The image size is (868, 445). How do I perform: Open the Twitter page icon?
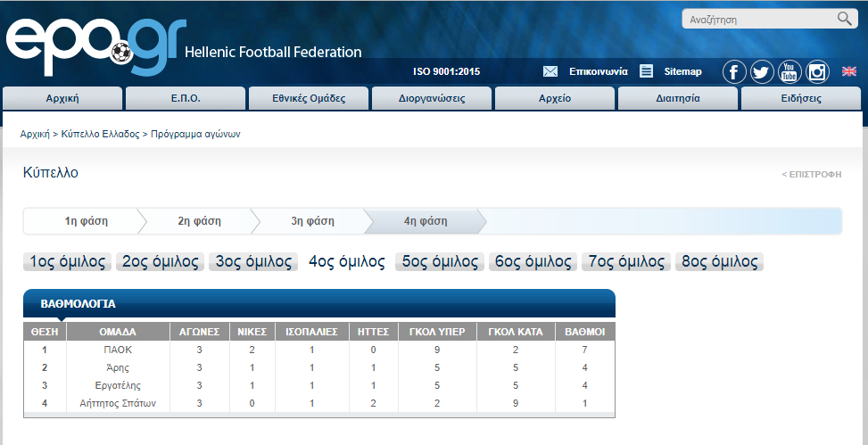(x=762, y=72)
